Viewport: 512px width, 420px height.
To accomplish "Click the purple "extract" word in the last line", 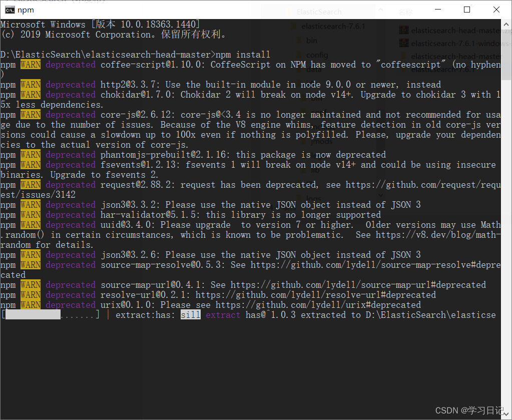I will click(223, 315).
